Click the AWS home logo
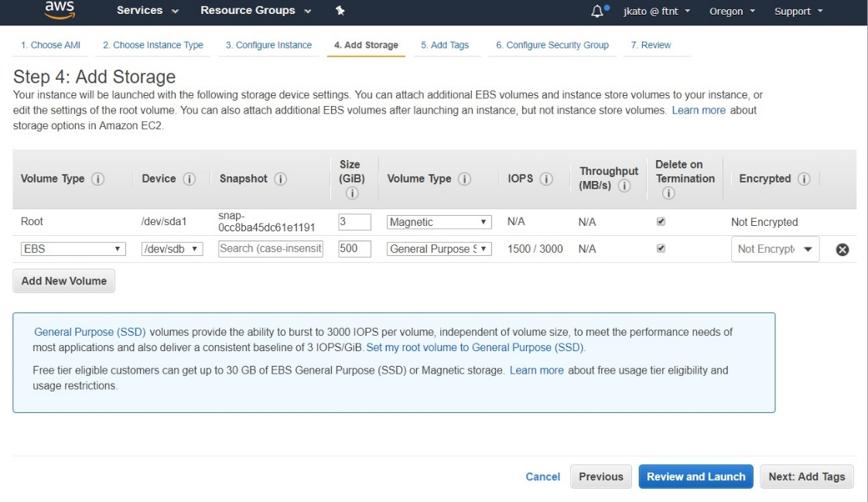The image size is (868, 502). click(60, 10)
